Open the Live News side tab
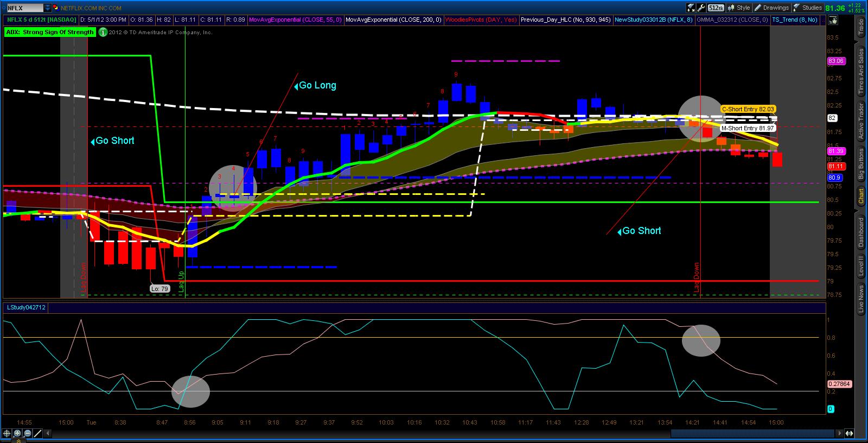The image size is (868, 443). tap(861, 299)
